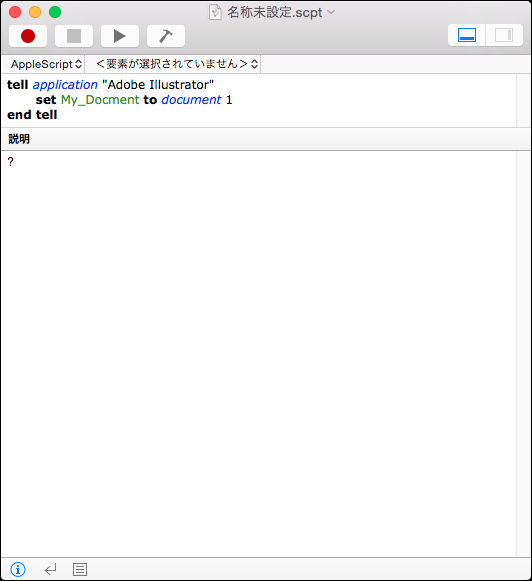Click the script document icon in the title bar

(215, 12)
